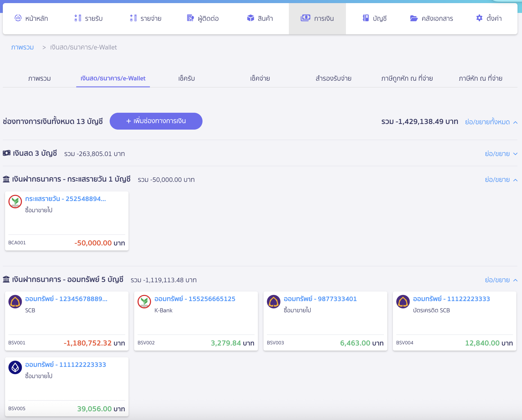
Task: Click the home dashboard icon in navigation
Action: pos(18,18)
